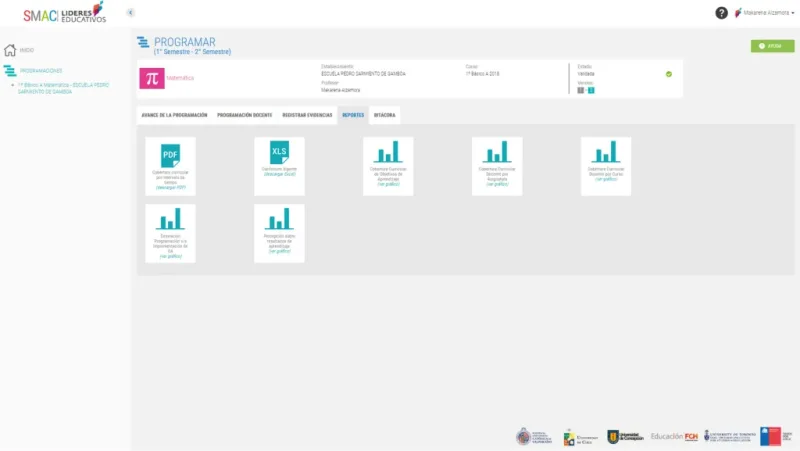Open the bar chart for coverage por Asignatura
The height and width of the screenshot is (451, 800).
point(497,152)
